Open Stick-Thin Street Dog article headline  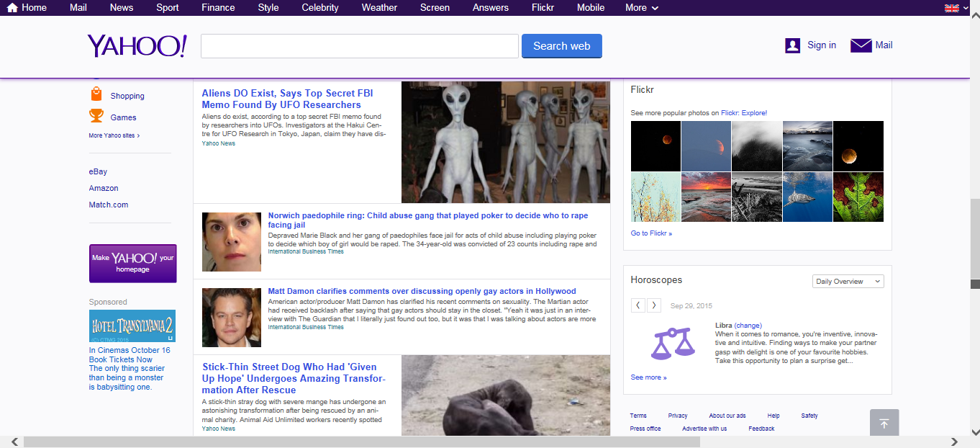(x=294, y=378)
